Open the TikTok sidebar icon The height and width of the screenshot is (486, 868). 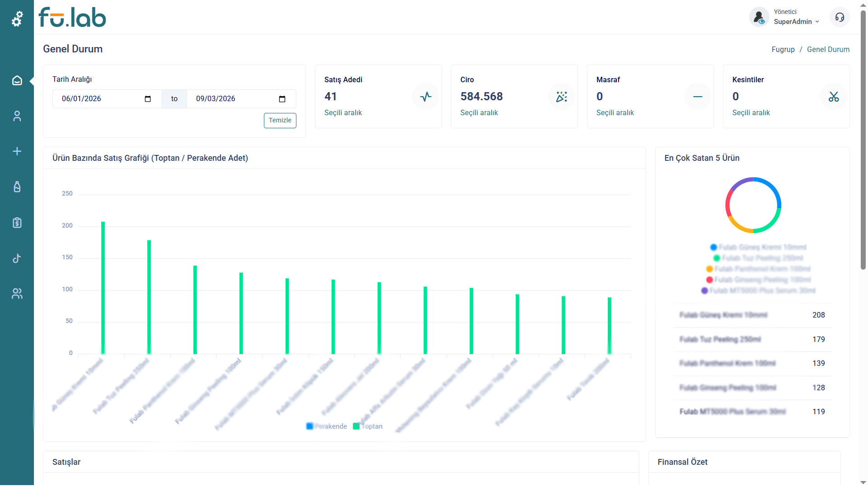(17, 258)
